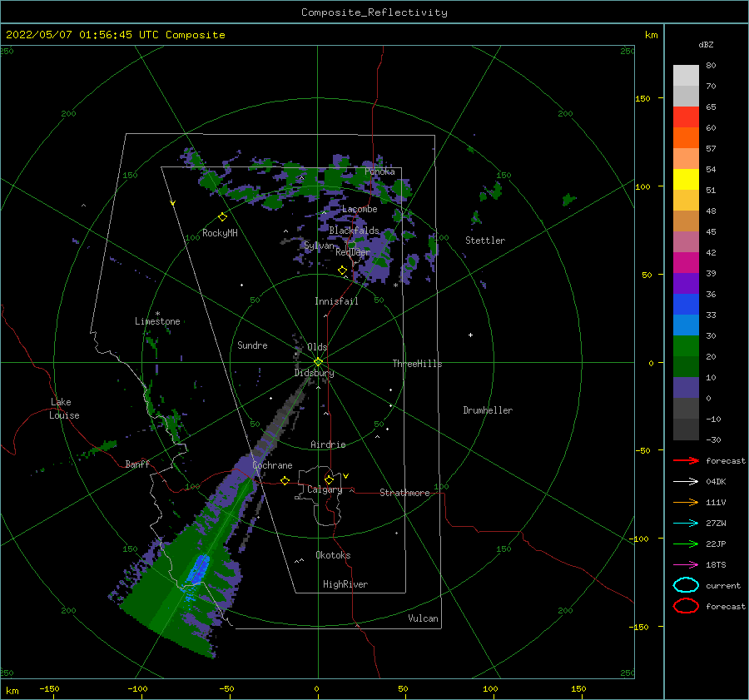Click the orange 111V arrow icon

coord(686,502)
